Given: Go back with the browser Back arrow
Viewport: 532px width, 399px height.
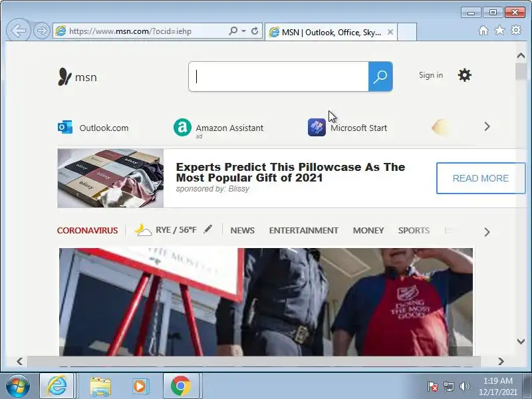Looking at the screenshot, I should click(x=19, y=31).
